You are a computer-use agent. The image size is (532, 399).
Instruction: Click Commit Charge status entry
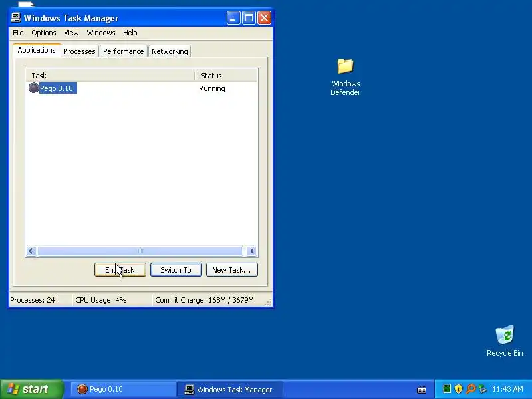(204, 300)
